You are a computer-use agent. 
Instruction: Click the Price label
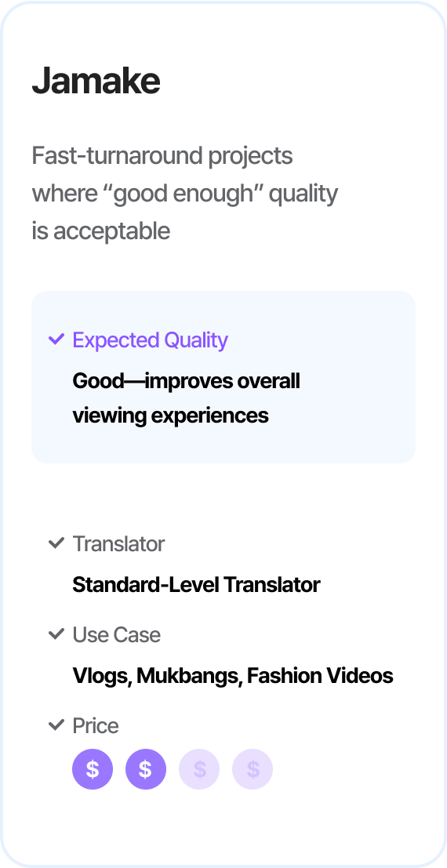click(x=95, y=726)
